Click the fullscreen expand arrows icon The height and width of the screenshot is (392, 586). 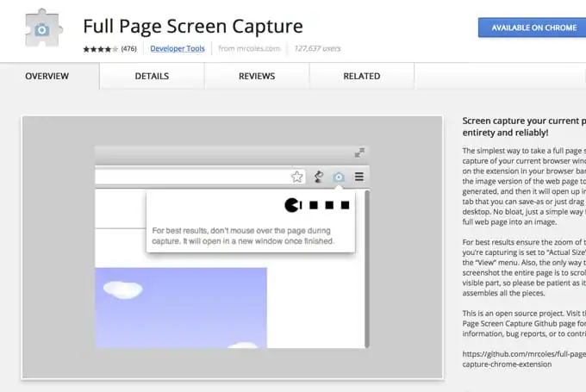pyautogui.click(x=359, y=152)
